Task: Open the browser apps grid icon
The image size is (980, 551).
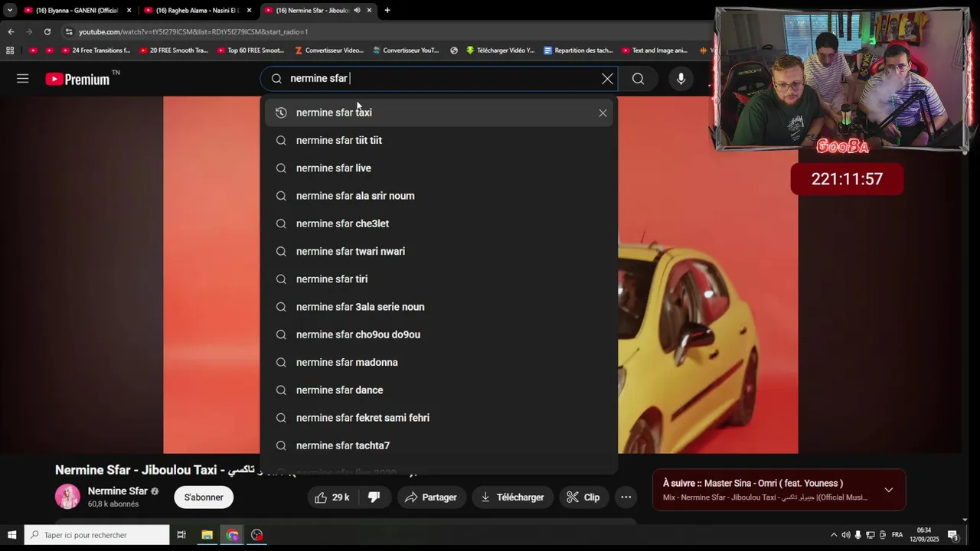Action: pyautogui.click(x=10, y=51)
